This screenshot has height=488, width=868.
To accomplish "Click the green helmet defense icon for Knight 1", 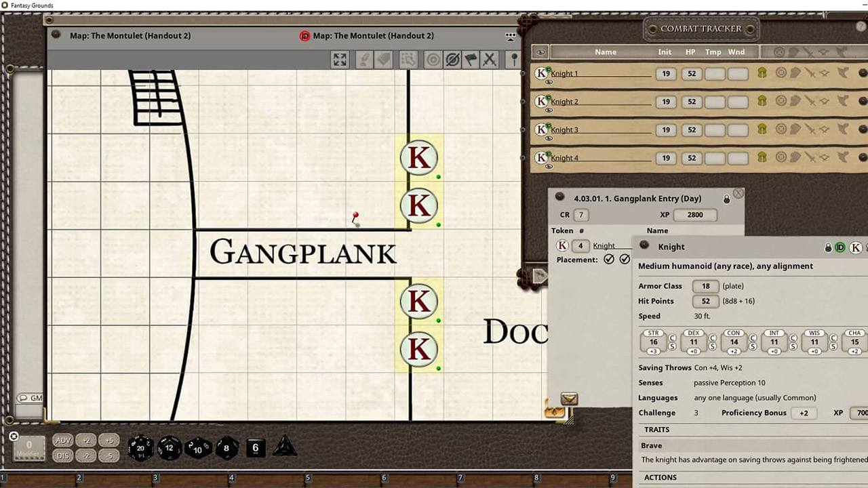I will (x=761, y=73).
